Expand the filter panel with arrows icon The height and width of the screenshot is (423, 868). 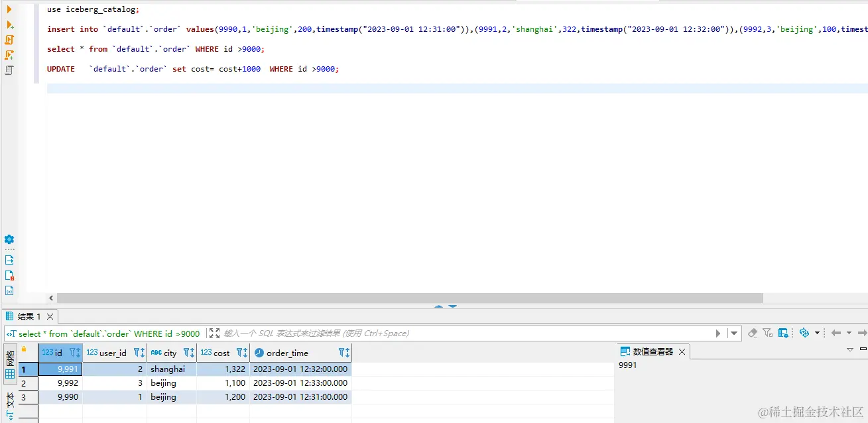point(214,333)
